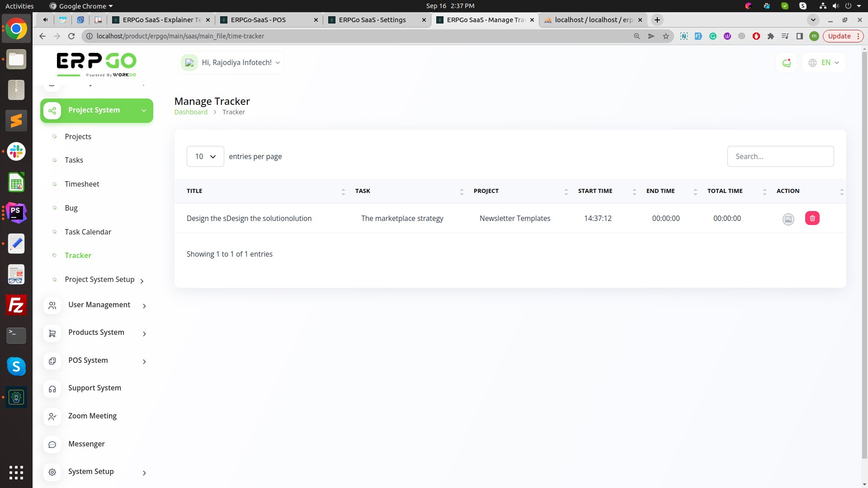Bookmark this page with the star icon
Viewport: 868px width, 488px height.
click(x=665, y=36)
